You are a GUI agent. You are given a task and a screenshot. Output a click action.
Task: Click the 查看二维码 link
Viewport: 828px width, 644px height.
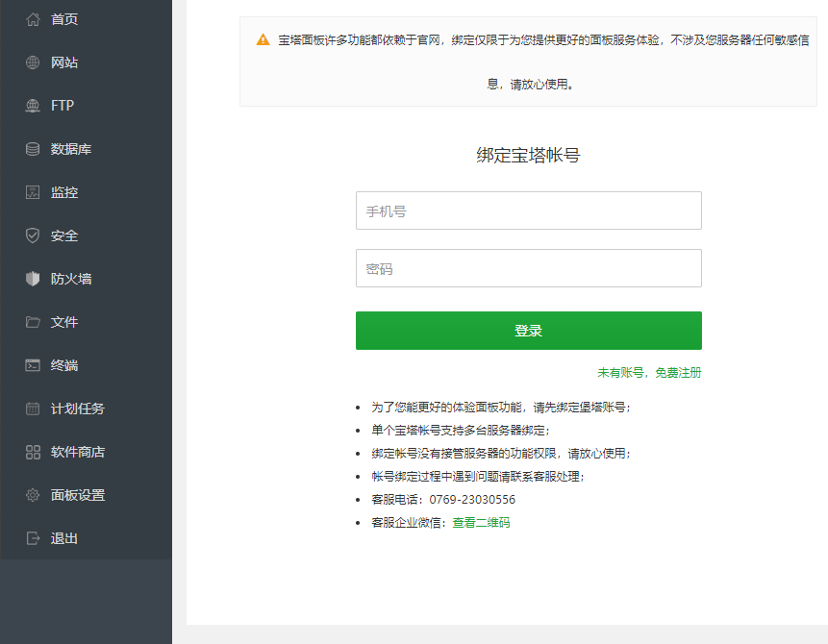coord(481,523)
